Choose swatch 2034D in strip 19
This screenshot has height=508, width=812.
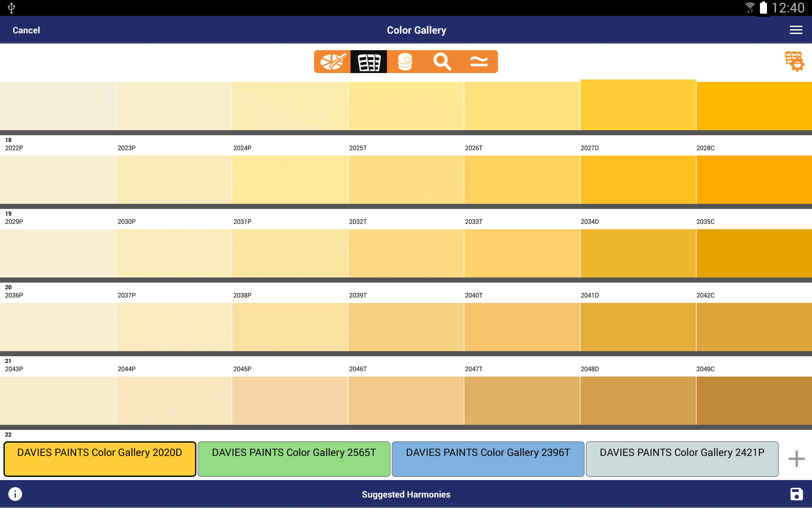(638, 253)
